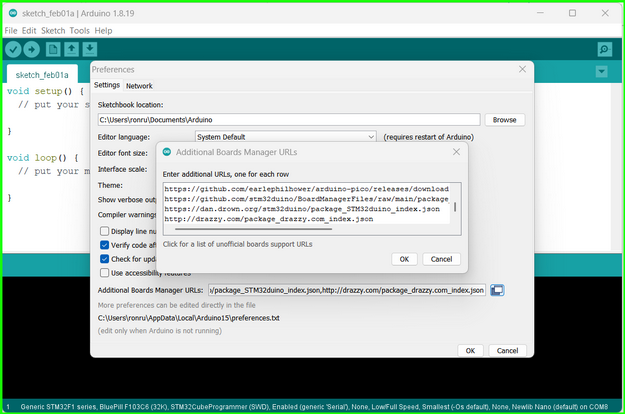Click the Verify checkmark toolbar icon
The image size is (625, 414).
[x=14, y=49]
